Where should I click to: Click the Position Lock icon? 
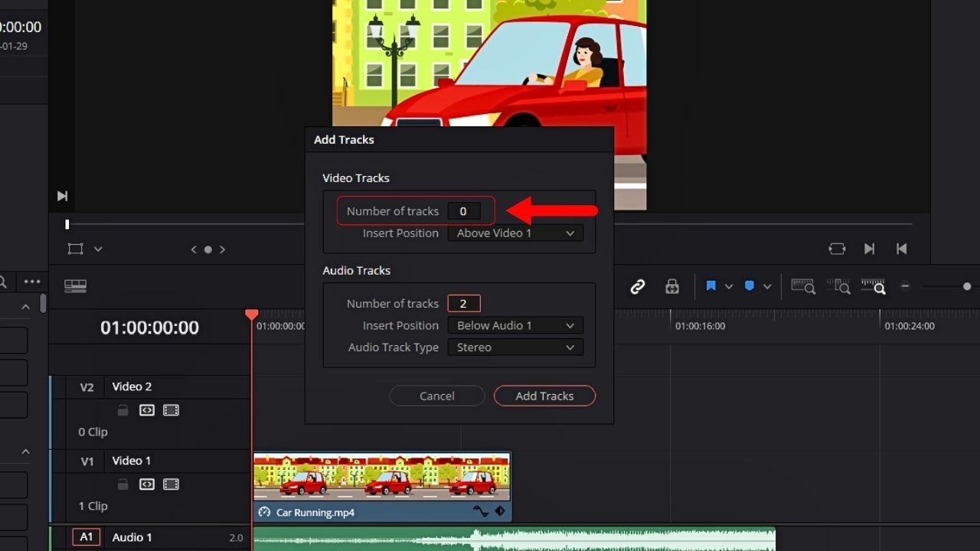[671, 286]
